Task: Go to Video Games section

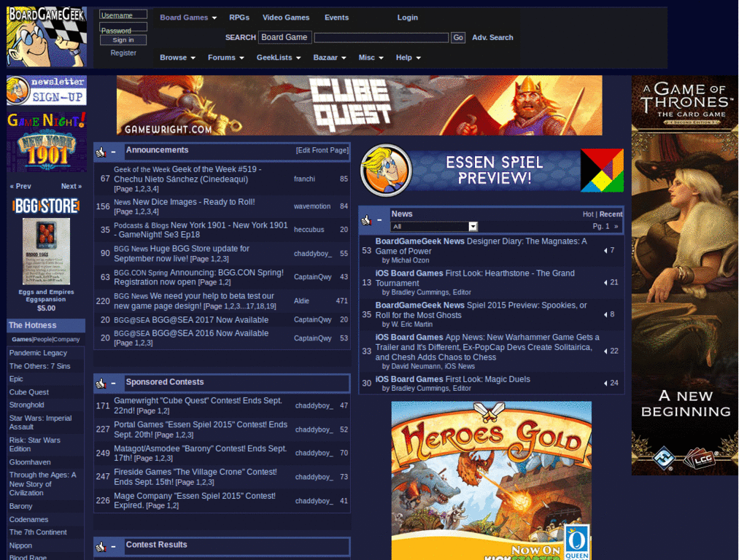Action: pyautogui.click(x=286, y=17)
